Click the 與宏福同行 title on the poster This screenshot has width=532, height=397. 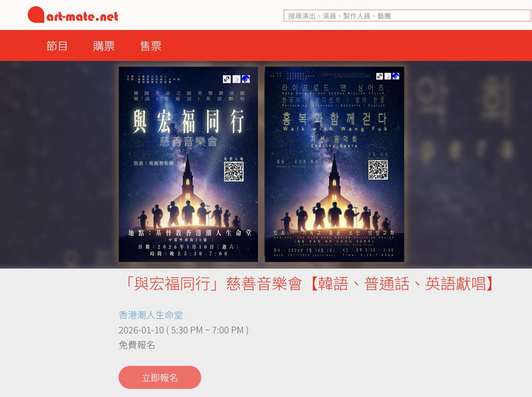189,121
